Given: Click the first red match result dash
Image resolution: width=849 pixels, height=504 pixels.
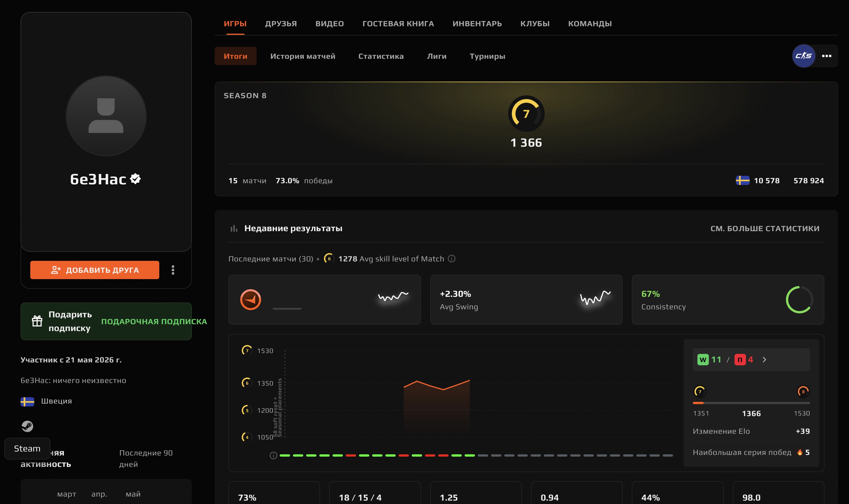Looking at the screenshot, I should (351, 455).
